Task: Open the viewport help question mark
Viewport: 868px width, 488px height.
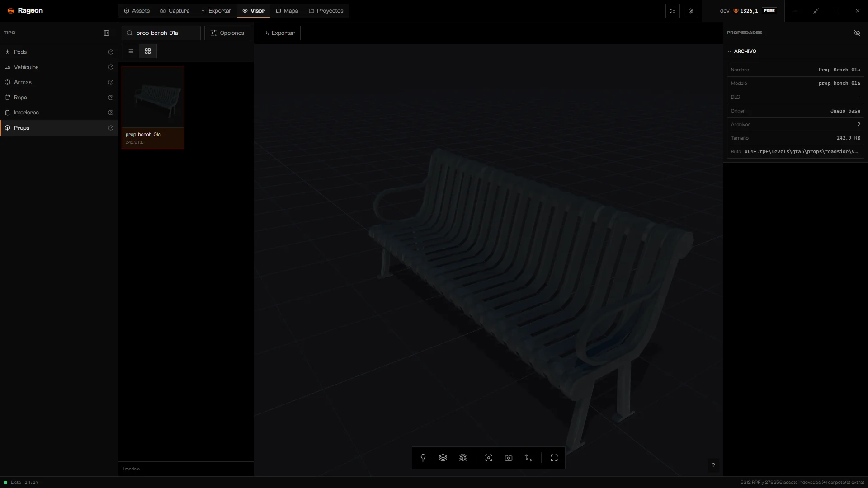Action: (713, 465)
